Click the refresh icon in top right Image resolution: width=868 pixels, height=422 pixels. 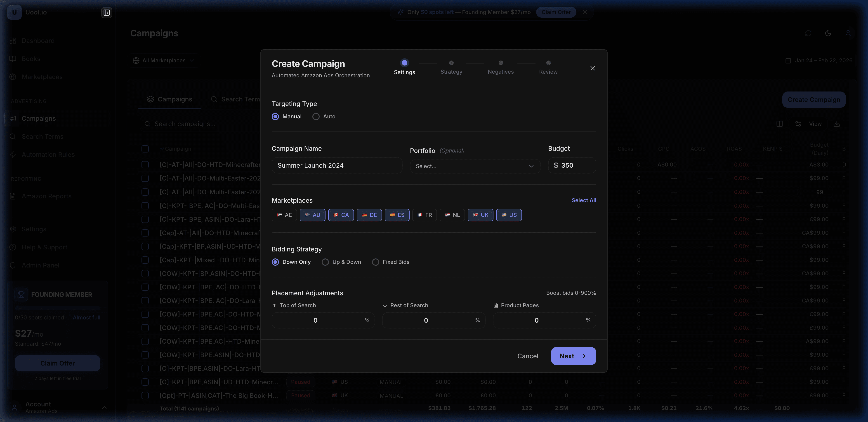808,33
